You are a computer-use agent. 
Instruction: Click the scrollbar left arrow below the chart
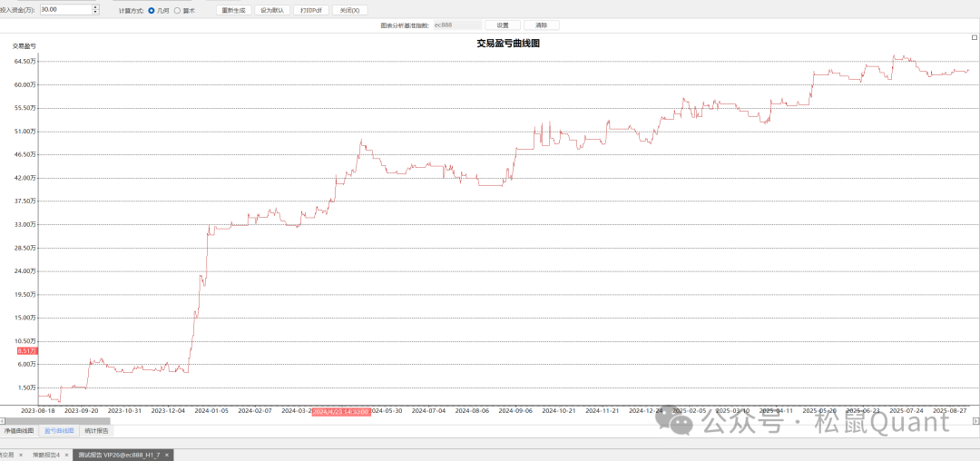3,420
